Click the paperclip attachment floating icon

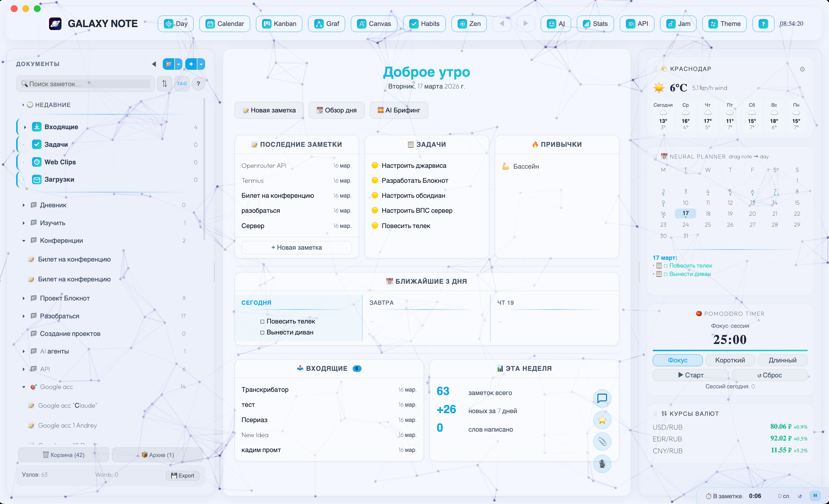tap(602, 442)
